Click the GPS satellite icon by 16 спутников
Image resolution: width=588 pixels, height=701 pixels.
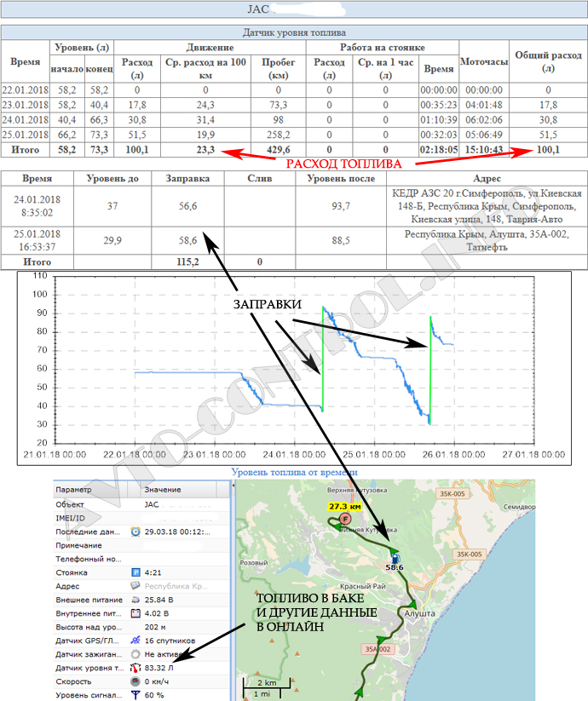pyautogui.click(x=135, y=641)
